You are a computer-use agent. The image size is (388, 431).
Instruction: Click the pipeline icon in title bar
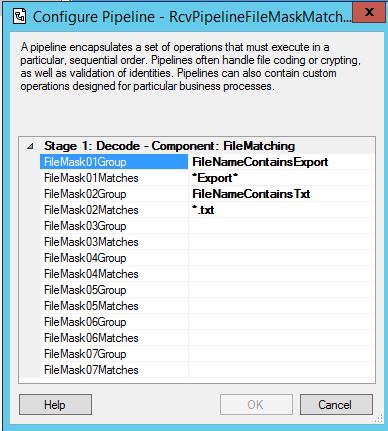coord(20,16)
